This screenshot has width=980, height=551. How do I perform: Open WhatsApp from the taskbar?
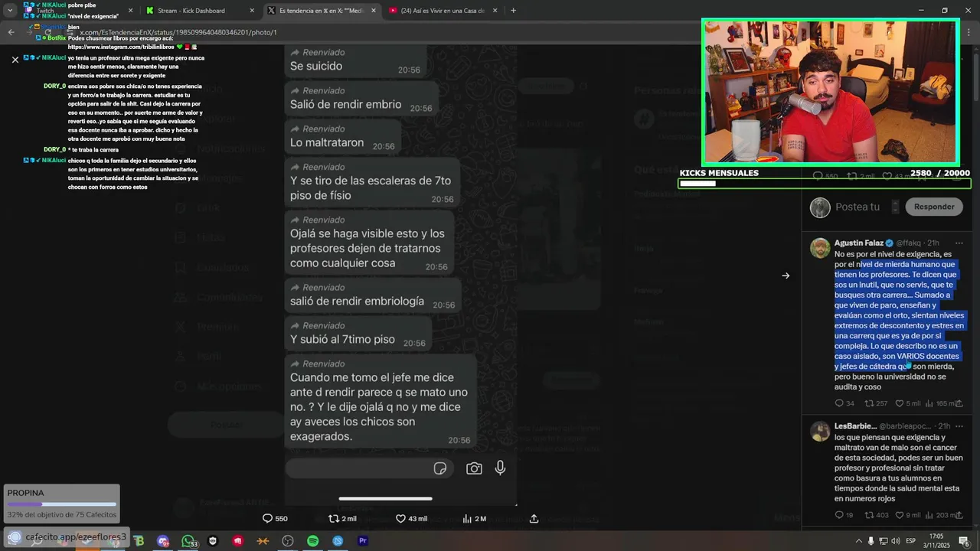coord(188,541)
